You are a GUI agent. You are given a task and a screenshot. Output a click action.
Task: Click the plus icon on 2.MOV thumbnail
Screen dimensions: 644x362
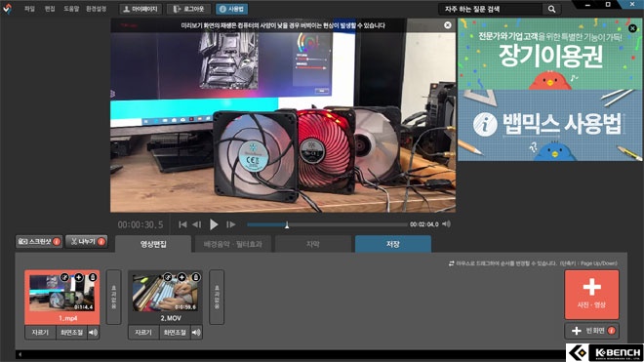pyautogui.click(x=181, y=277)
